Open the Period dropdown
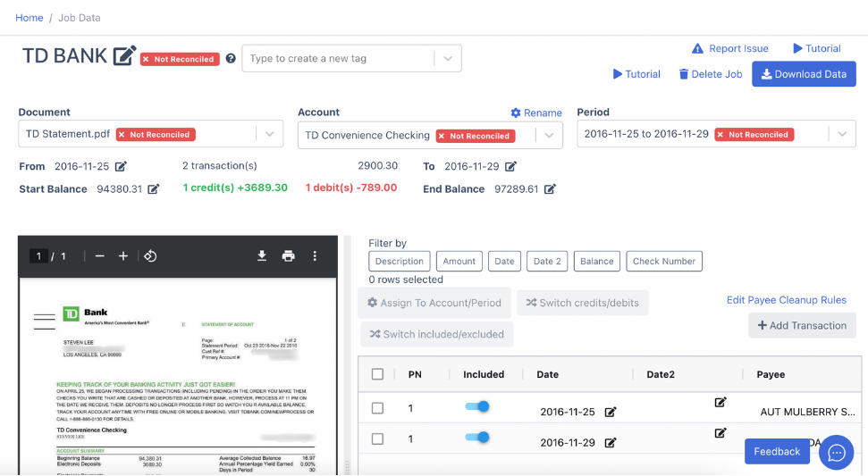Screen dimensions: 868x476 point(842,134)
